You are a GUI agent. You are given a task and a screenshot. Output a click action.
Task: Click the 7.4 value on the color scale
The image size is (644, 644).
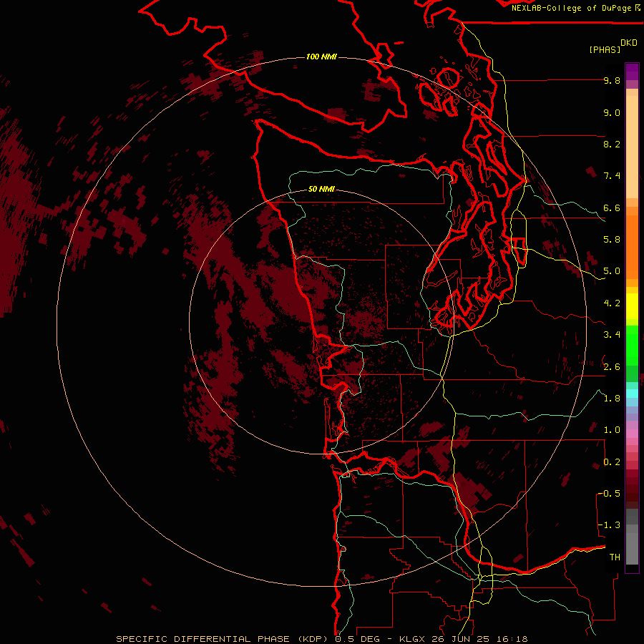[x=612, y=176]
